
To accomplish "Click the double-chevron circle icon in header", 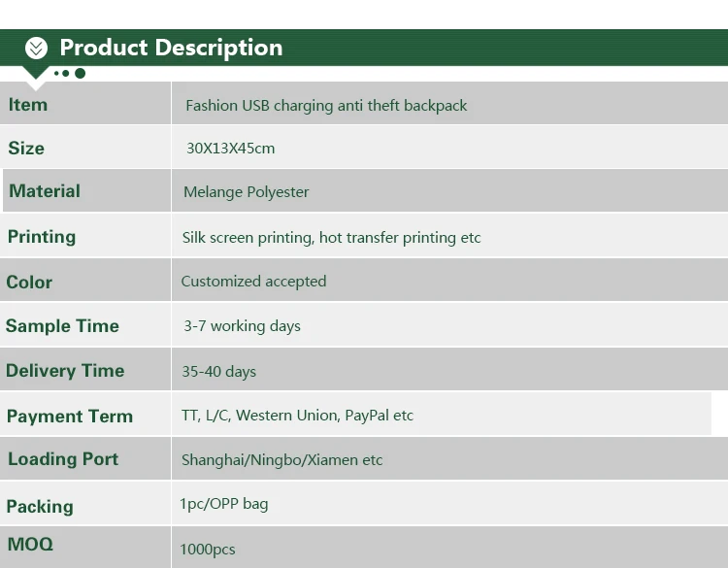I will pos(36,48).
